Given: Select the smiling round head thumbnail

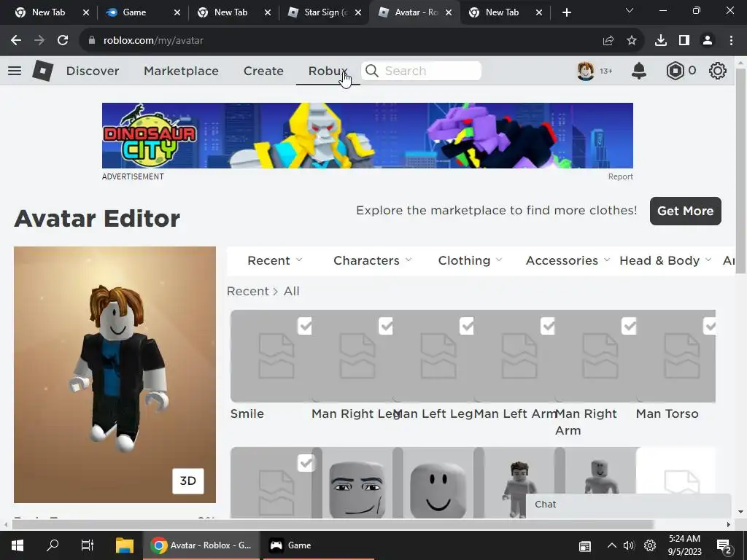Looking at the screenshot, I should coord(438,483).
